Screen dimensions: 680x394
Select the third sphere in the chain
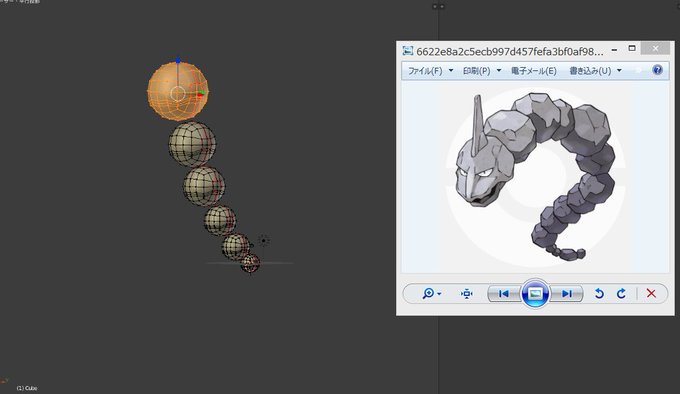point(204,186)
